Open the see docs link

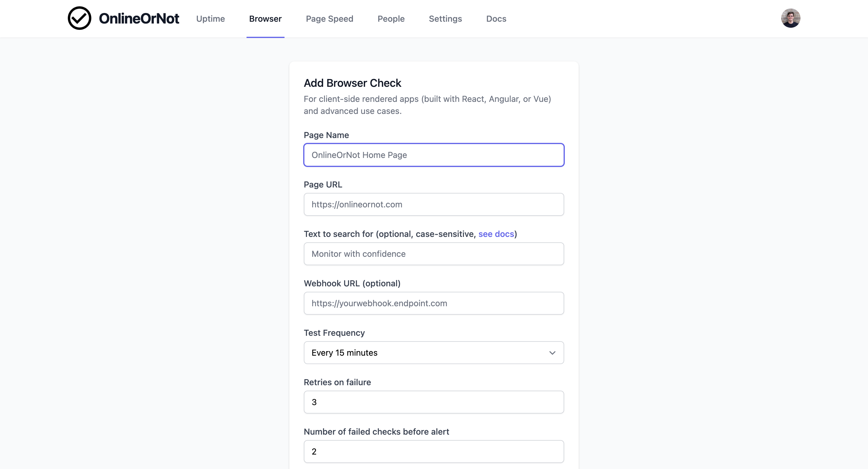tap(496, 234)
